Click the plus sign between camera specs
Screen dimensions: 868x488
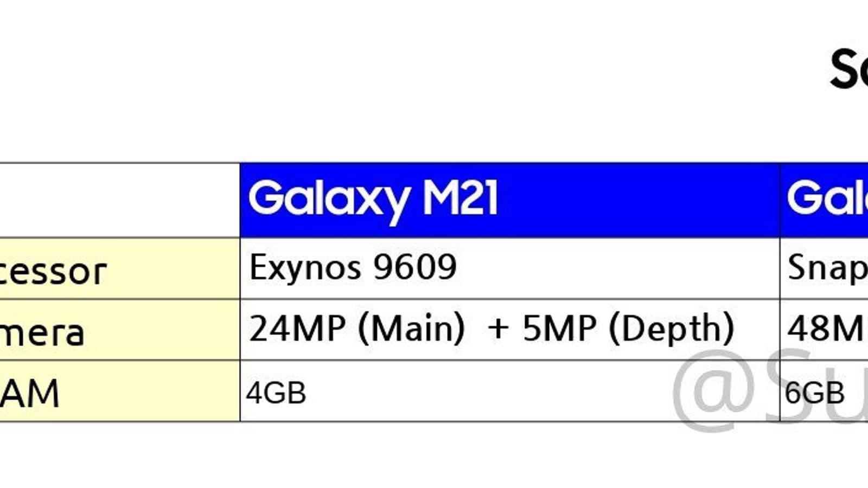click(x=498, y=330)
